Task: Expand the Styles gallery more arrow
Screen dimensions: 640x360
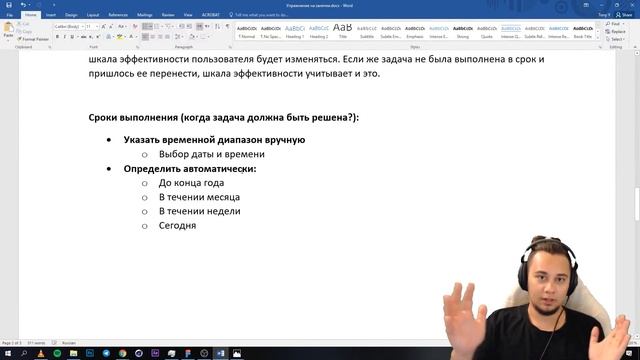Action: pyautogui.click(x=598, y=38)
